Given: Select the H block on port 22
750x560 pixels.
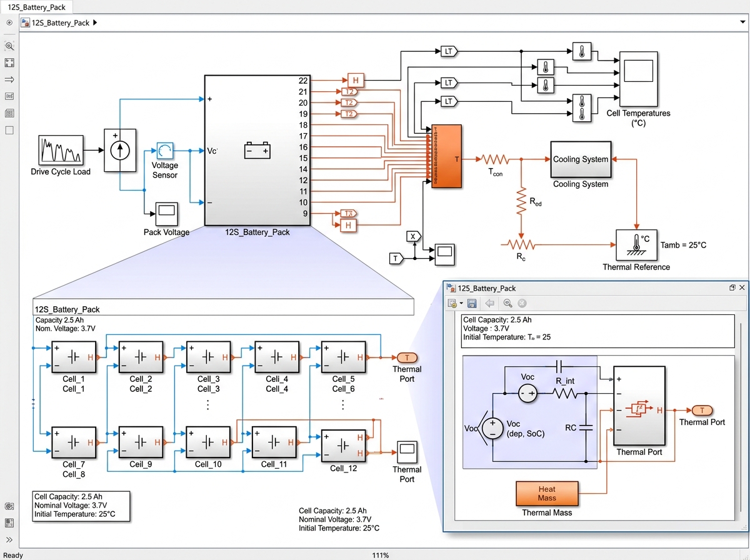Looking at the screenshot, I should click(356, 80).
